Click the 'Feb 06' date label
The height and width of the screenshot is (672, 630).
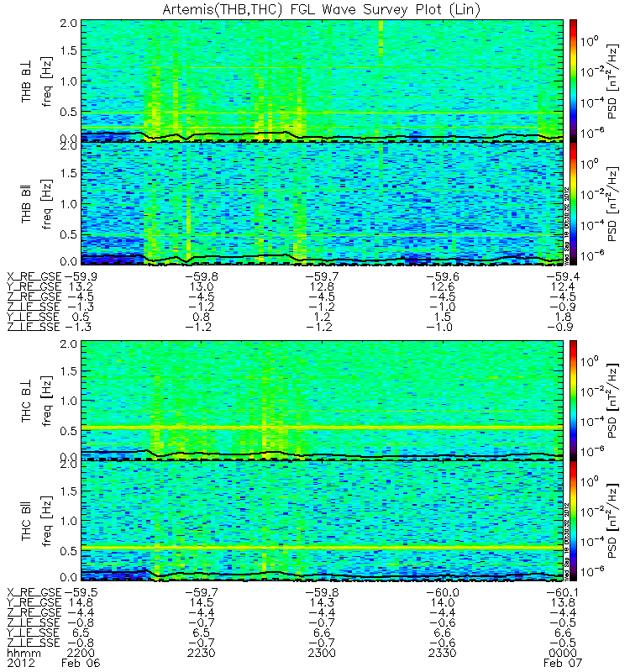(x=81, y=663)
